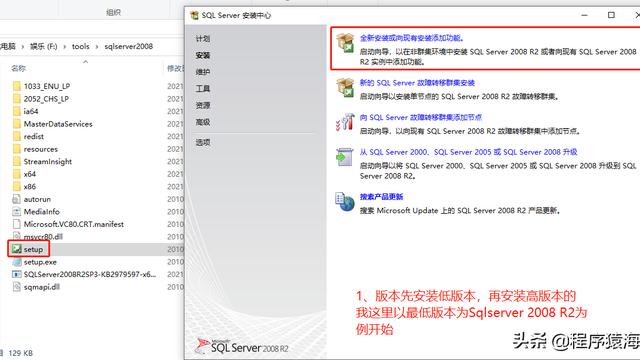This screenshot has width=640, height=360.
Task: Click the resources folder icon
Action: (16, 149)
